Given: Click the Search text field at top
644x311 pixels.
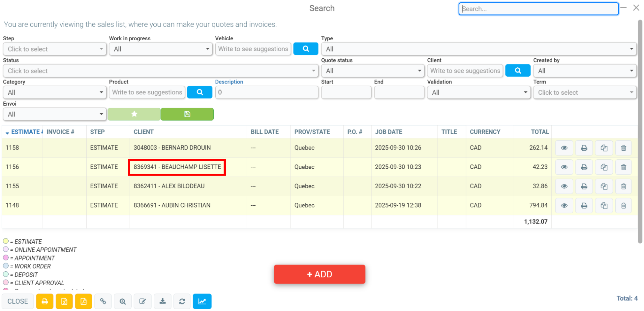Looking at the screenshot, I should point(538,9).
